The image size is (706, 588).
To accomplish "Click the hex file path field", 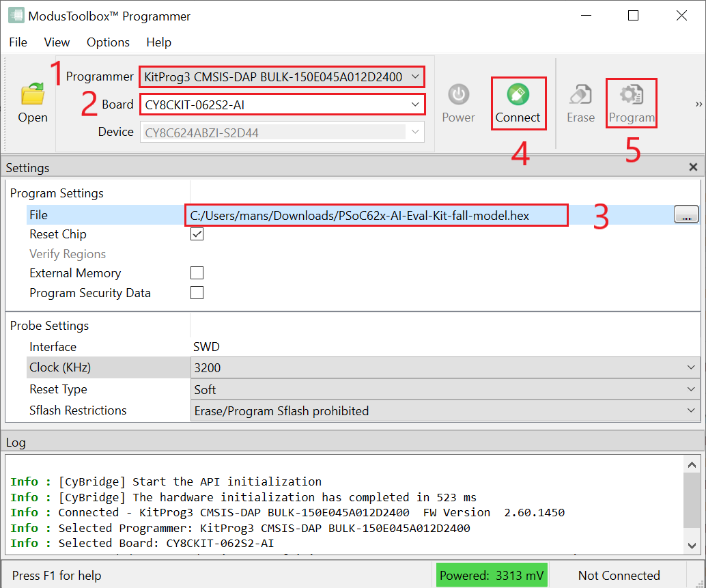I will (376, 216).
